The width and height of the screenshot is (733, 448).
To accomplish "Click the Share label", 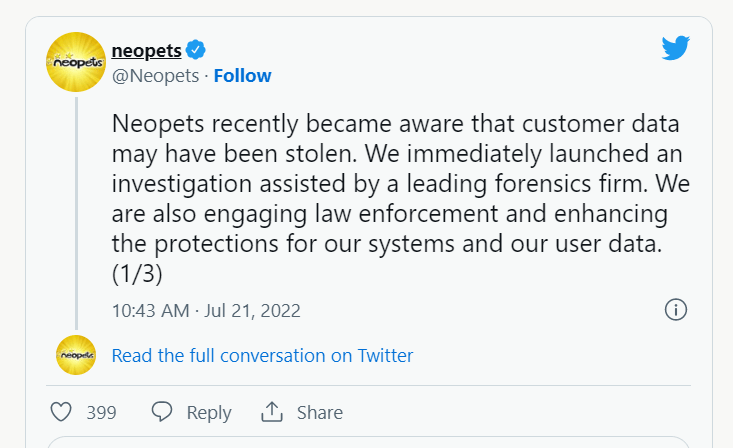I will point(320,412).
